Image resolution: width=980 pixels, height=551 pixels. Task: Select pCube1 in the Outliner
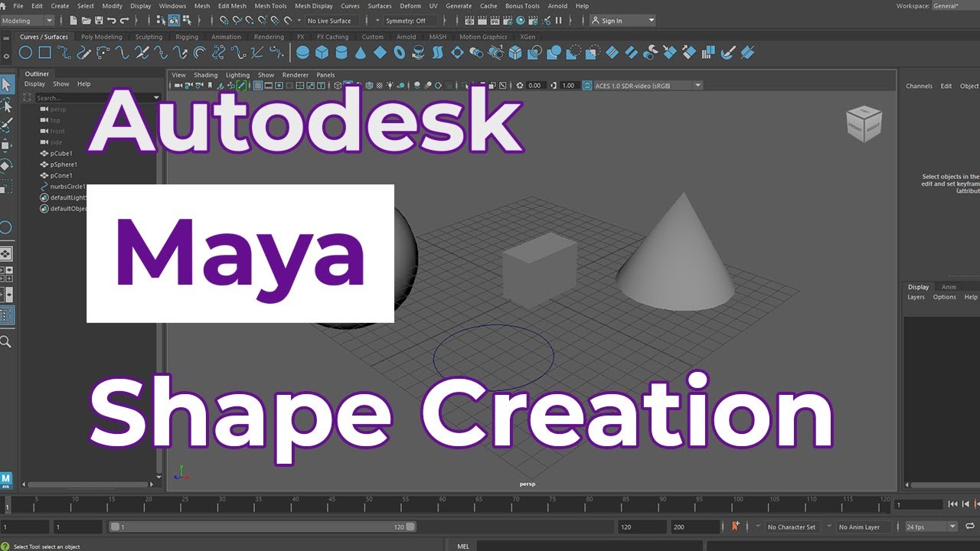click(x=60, y=153)
